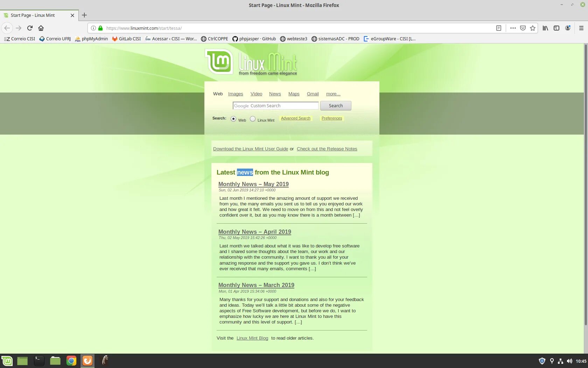Open search Preferences link
This screenshot has width=588, height=368.
331,118
